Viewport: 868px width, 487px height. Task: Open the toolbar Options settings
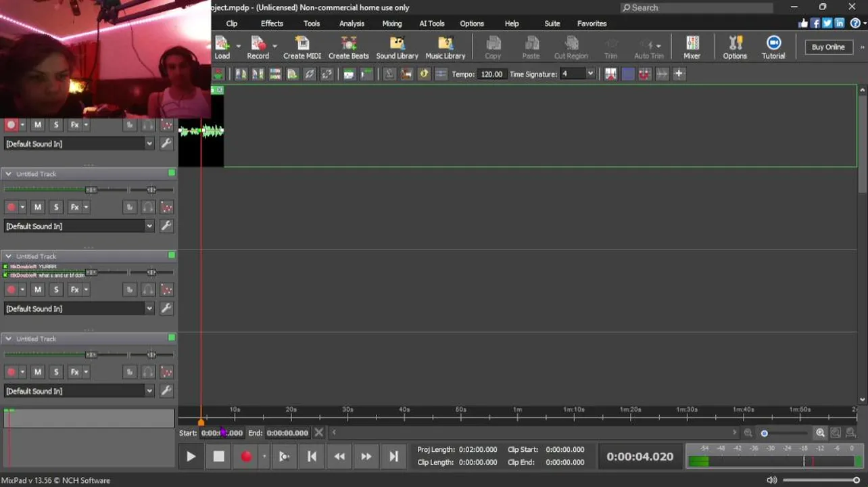click(x=735, y=47)
